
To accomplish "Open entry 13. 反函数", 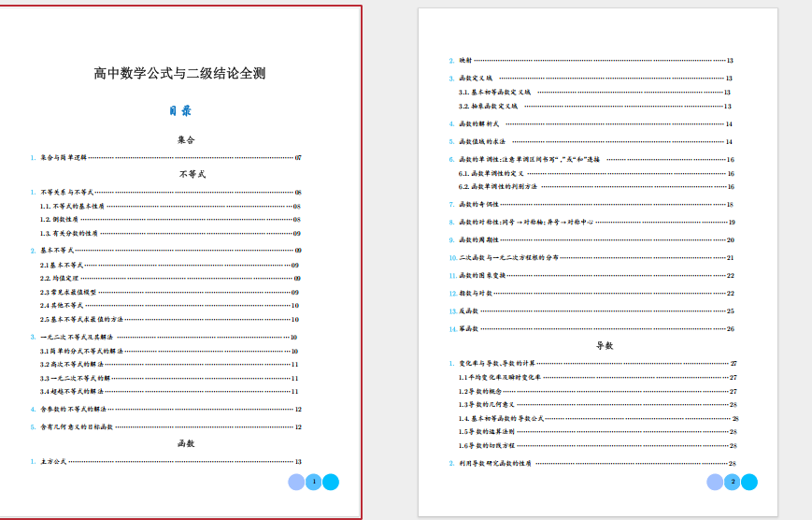I will [591, 311].
